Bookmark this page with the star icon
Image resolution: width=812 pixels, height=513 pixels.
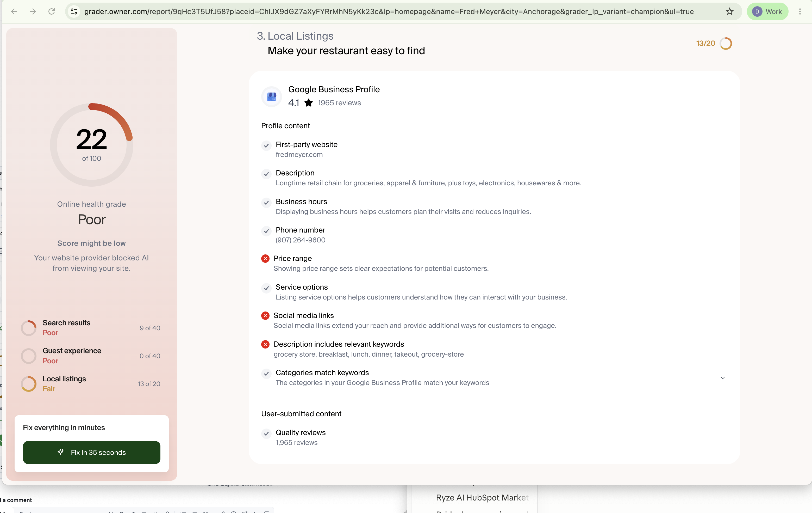coord(730,11)
